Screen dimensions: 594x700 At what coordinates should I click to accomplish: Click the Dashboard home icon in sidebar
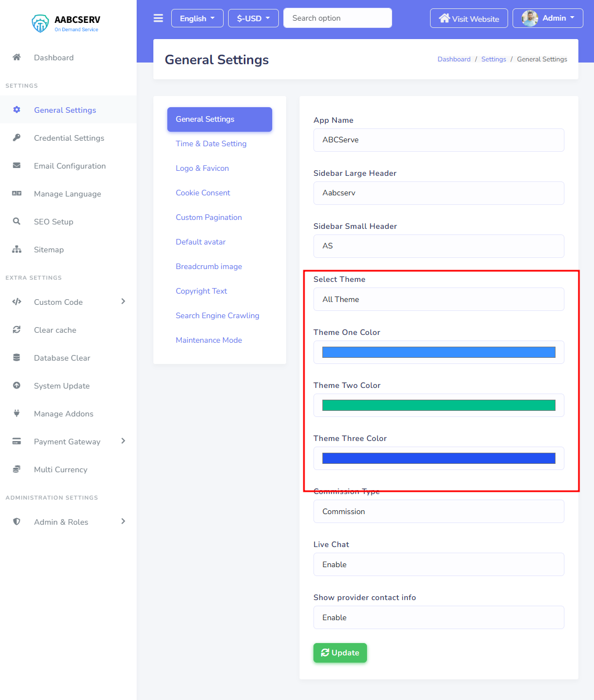tap(17, 57)
